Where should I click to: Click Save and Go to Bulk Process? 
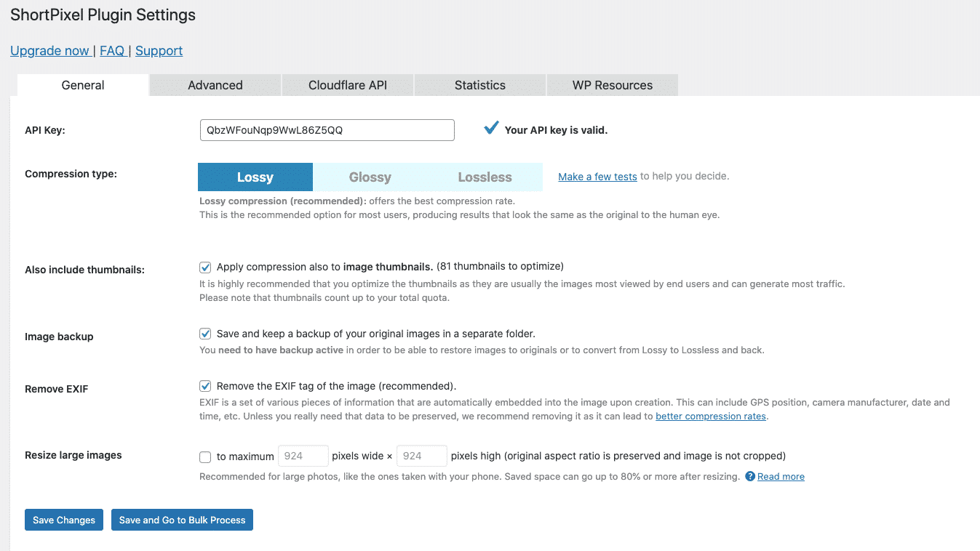182,520
